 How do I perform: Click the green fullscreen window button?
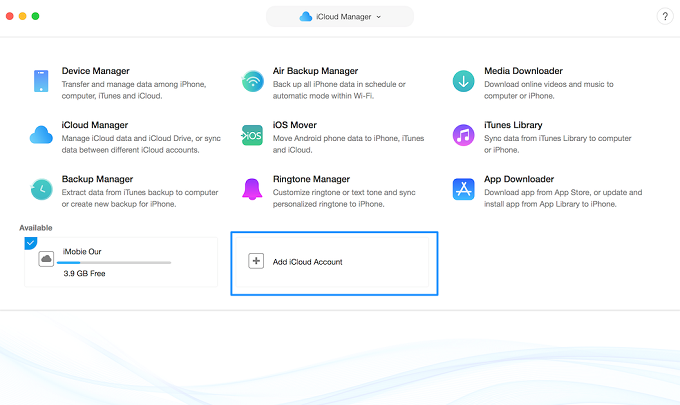[36, 16]
